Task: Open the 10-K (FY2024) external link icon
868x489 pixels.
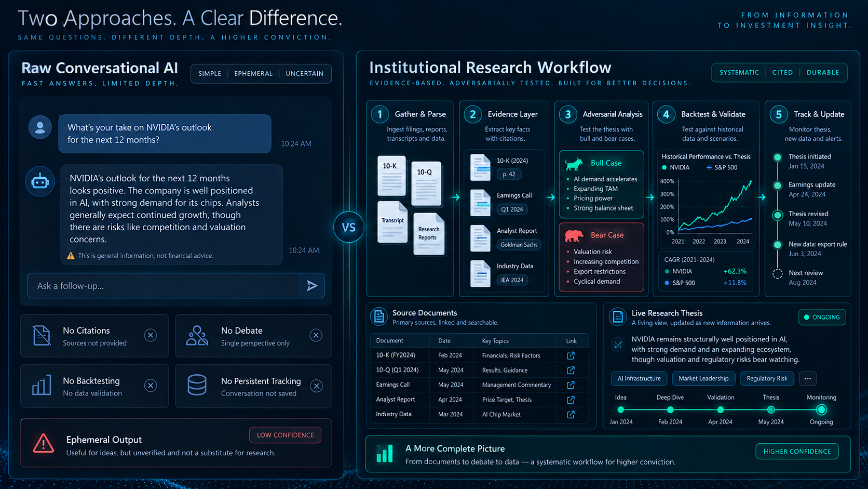Action: 571,356
